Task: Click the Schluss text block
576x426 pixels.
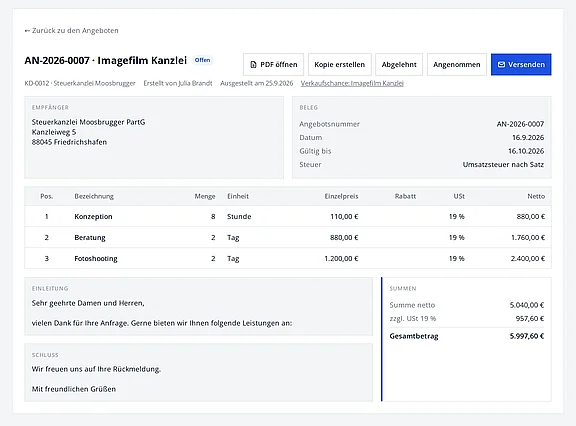Action: (199, 372)
